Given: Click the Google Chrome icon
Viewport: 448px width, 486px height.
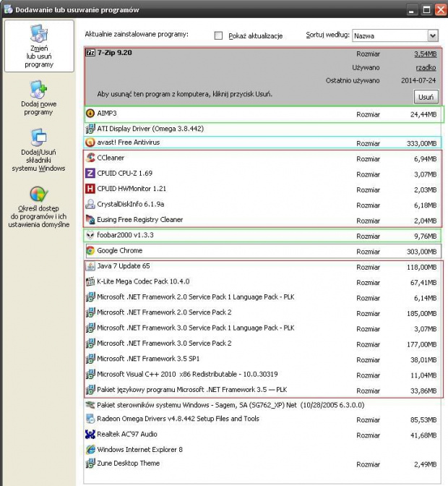Looking at the screenshot, I should [x=90, y=250].
